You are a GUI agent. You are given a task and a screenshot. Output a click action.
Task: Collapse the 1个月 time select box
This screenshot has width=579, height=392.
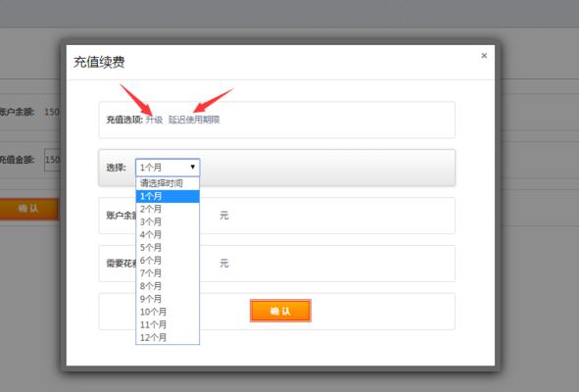168,168
